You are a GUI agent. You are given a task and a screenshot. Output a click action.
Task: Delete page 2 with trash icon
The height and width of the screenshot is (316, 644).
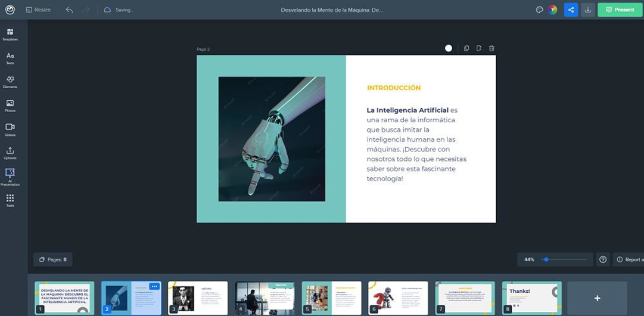(x=491, y=48)
